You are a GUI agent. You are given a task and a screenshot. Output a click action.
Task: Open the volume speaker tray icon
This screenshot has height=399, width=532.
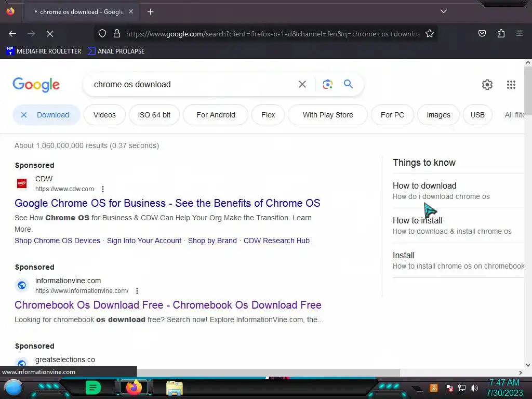(x=474, y=388)
